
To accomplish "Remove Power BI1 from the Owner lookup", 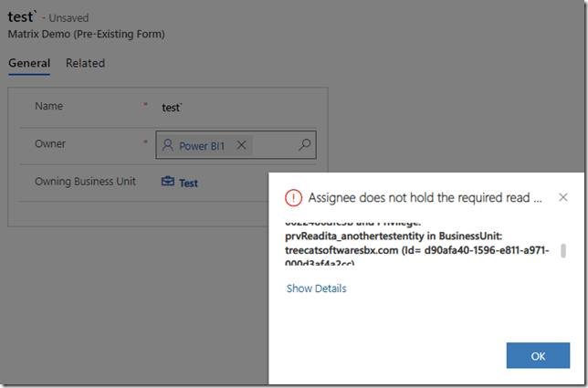I will pyautogui.click(x=241, y=145).
